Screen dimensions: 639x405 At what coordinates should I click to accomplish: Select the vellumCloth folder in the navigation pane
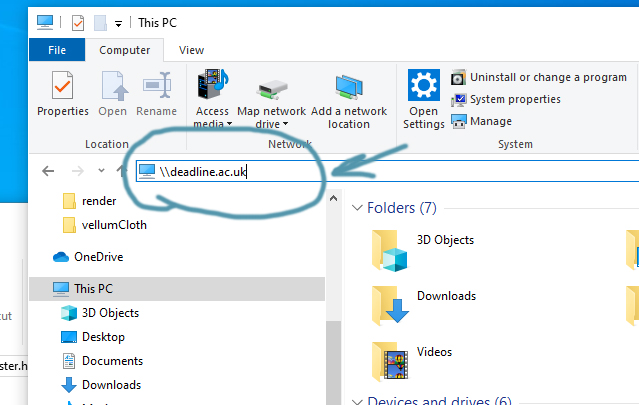click(105, 225)
